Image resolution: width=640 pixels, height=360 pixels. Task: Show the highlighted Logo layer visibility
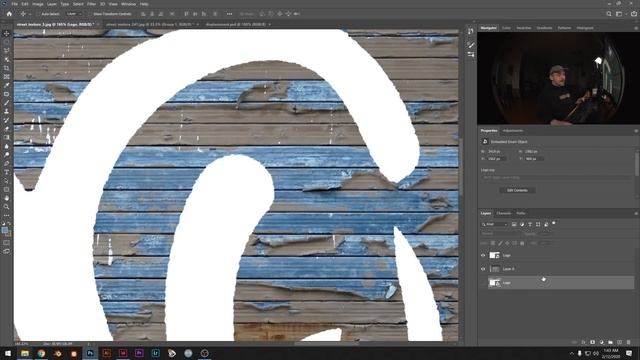(x=483, y=282)
